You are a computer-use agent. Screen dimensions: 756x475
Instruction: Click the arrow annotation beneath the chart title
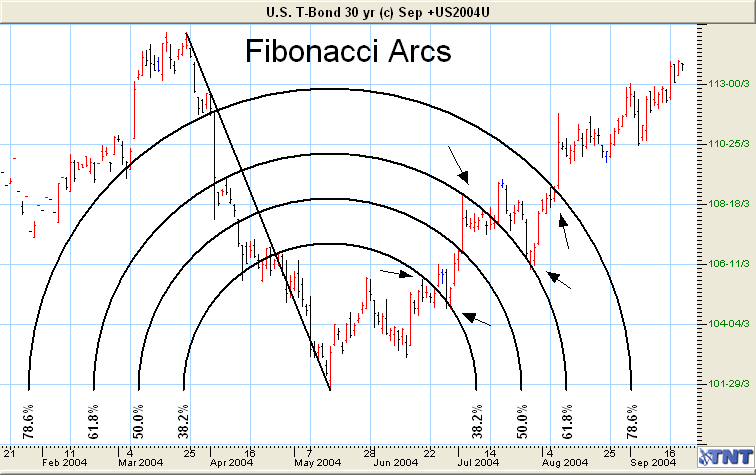tap(457, 165)
